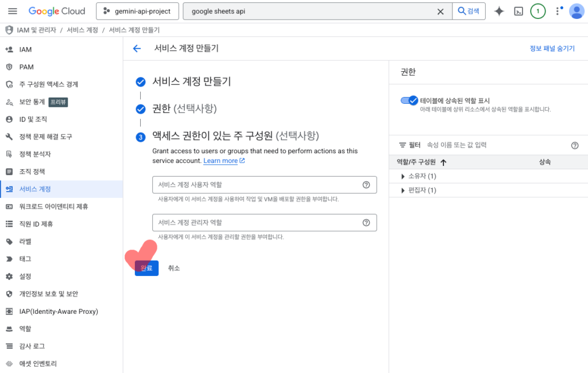Clear the search box with X icon
Screen dimensions: 588x373
pos(440,11)
